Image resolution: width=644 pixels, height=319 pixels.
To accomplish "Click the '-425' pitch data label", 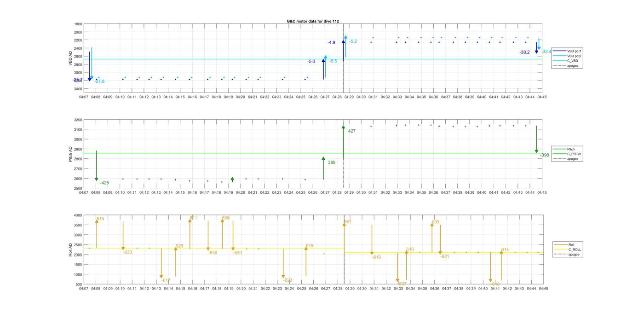I will click(x=104, y=183).
